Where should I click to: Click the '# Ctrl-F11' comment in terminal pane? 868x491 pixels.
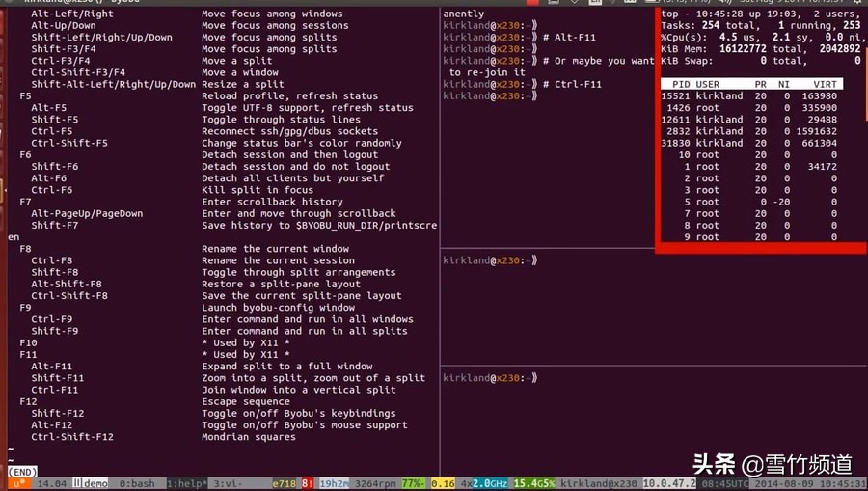click(572, 84)
